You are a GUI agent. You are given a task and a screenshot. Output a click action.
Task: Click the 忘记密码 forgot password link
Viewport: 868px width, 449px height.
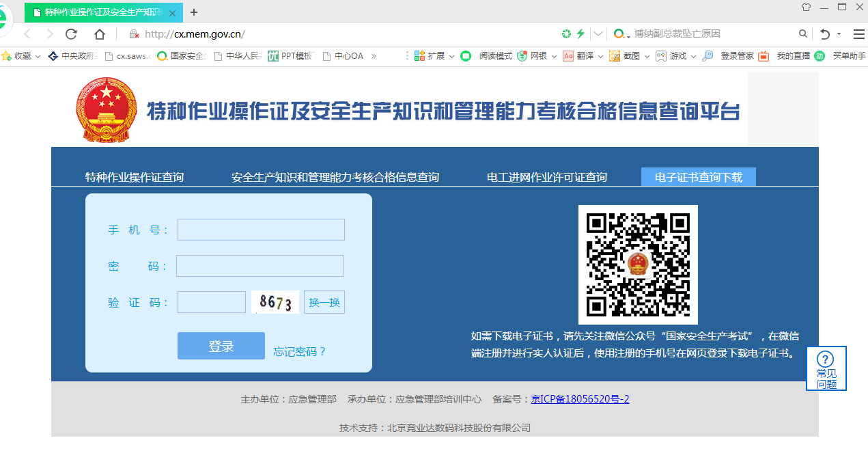pos(298,351)
